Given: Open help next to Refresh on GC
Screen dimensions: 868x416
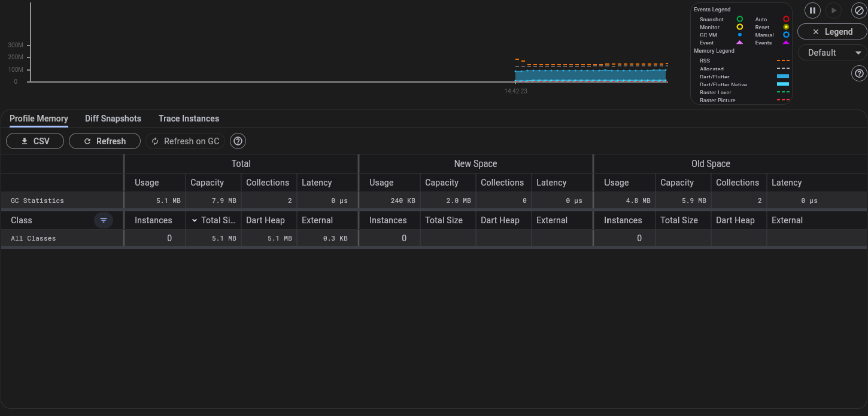Looking at the screenshot, I should click(238, 141).
